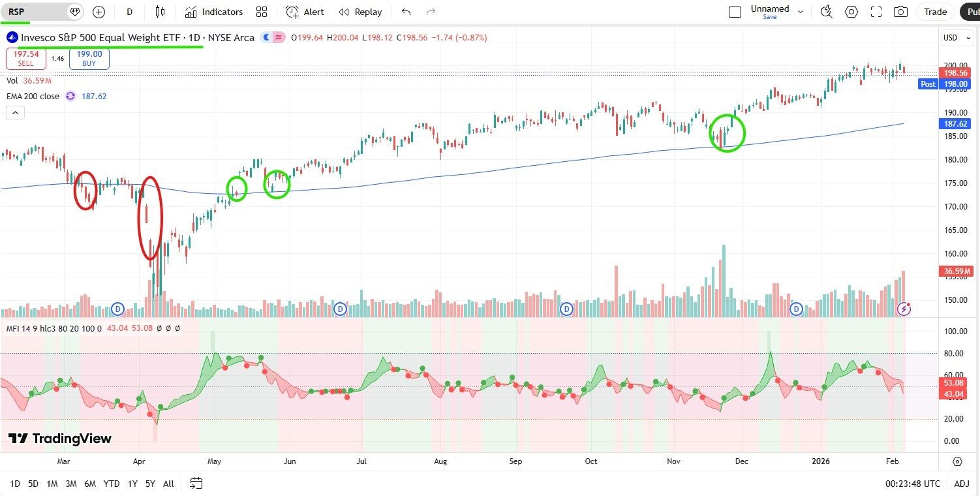Switch to the 6M range

[x=90, y=484]
